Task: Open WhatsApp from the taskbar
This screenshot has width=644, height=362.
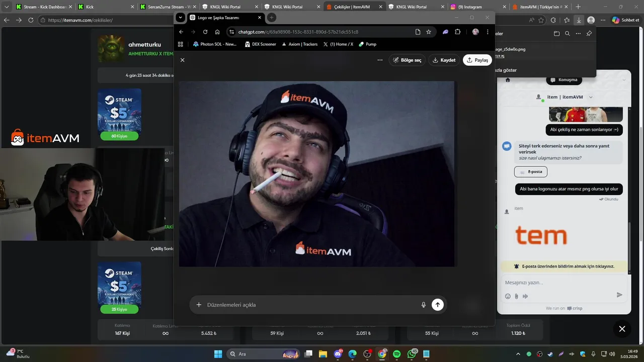Action: (412, 354)
